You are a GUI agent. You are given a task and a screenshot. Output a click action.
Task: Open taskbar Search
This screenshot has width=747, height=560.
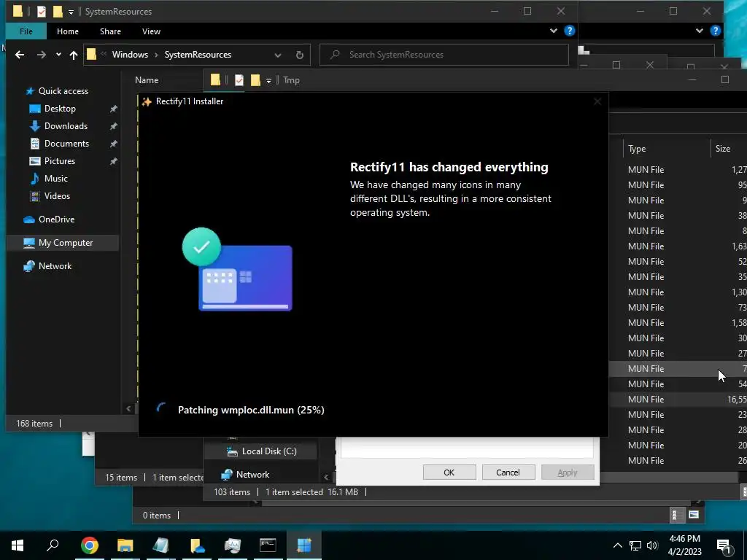53,545
